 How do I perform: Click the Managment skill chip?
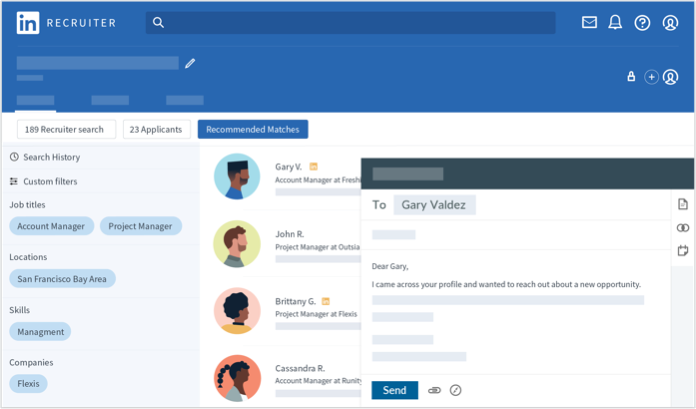[40, 332]
